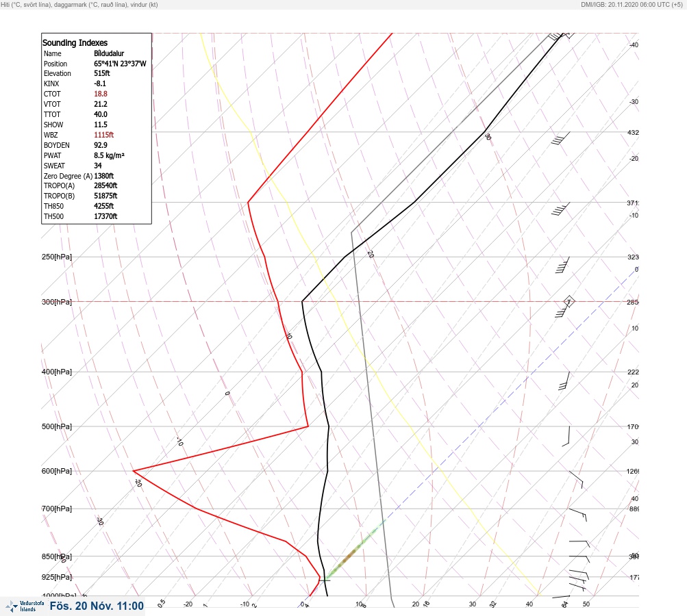Viewport: 687px width, 616px height.
Task: Click the diamond marker on 300 hPa line
Action: (569, 302)
